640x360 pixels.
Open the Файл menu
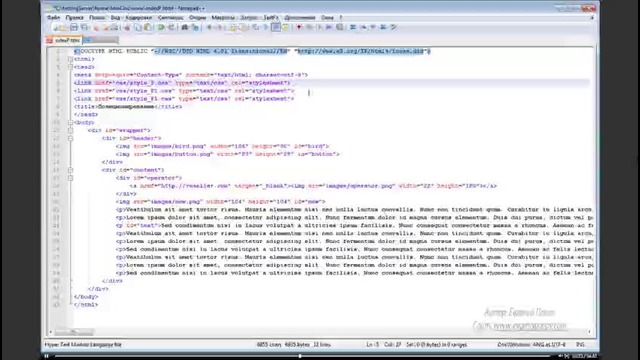point(53,18)
